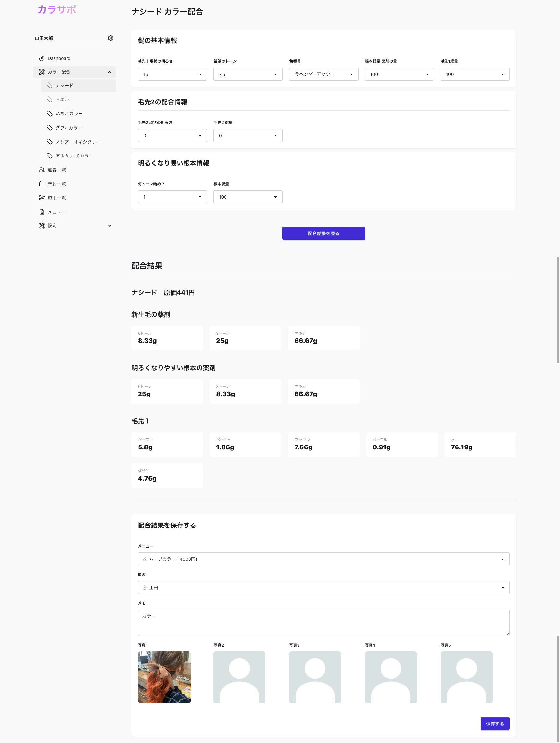Click the ブラウン 7.66g result card
Screen dimensions: 560x743
pos(323,444)
